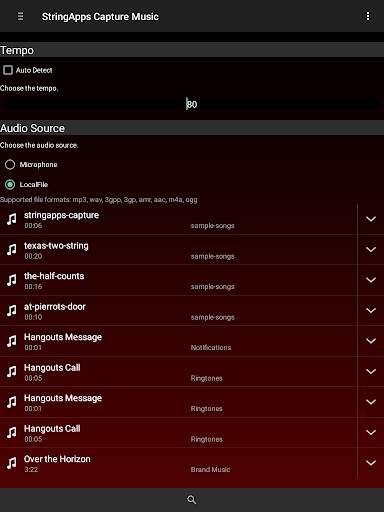Click the supported file formats note
Image resolution: width=384 pixels, height=512 pixels.
(99, 200)
